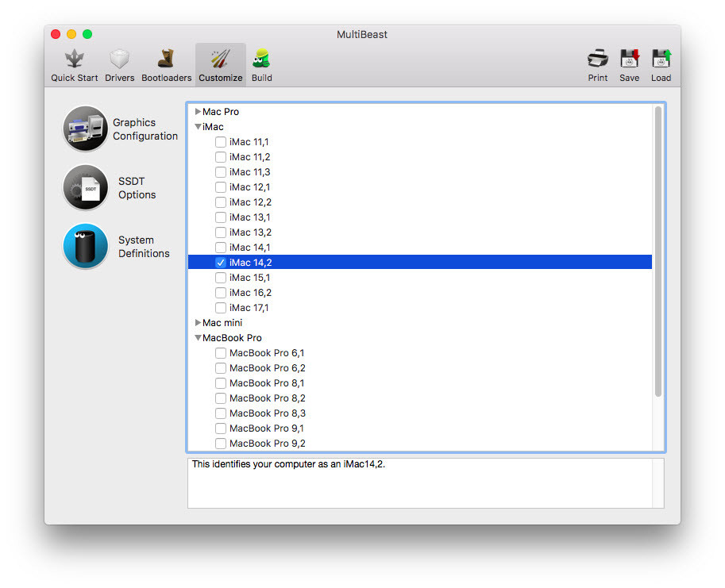725x588 pixels.
Task: Check the iMac 11,2 checkbox
Action: click(x=221, y=157)
